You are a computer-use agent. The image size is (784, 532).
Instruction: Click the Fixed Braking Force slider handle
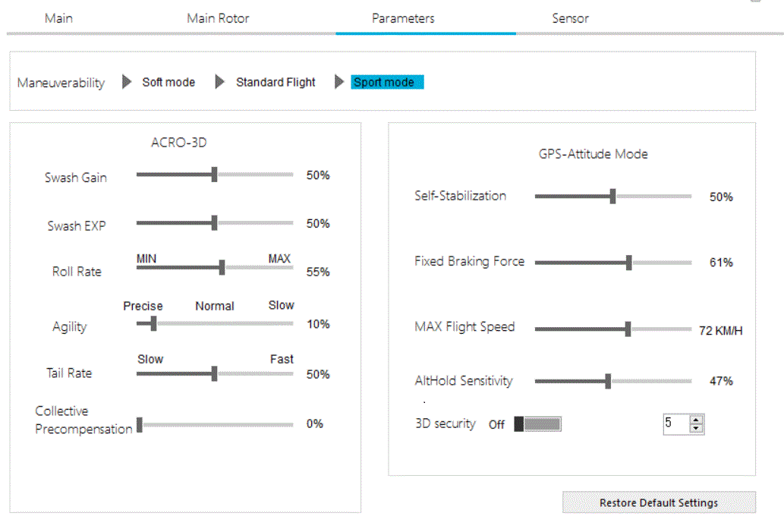coord(629,263)
